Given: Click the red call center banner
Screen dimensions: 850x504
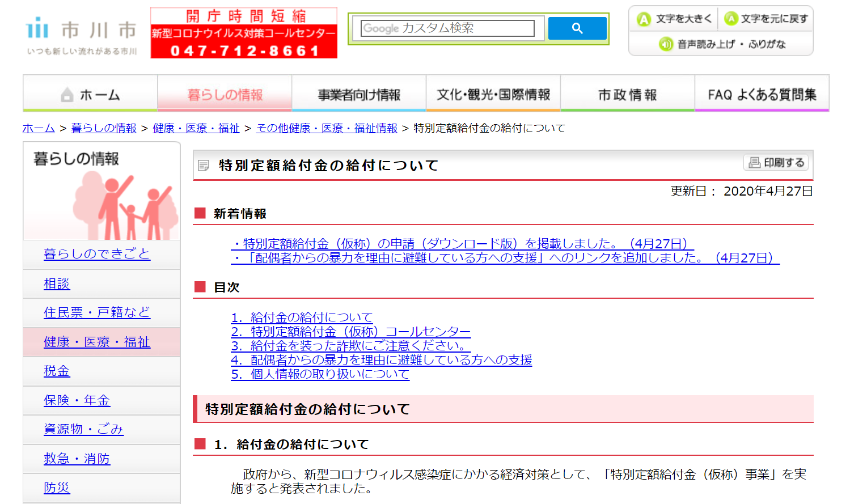Looking at the screenshot, I should pyautogui.click(x=244, y=33).
